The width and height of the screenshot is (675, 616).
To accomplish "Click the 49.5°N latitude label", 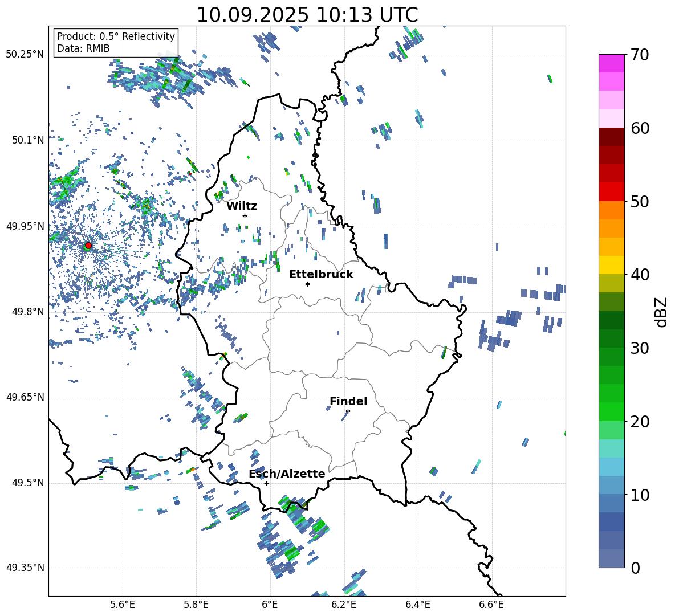I will (28, 483).
